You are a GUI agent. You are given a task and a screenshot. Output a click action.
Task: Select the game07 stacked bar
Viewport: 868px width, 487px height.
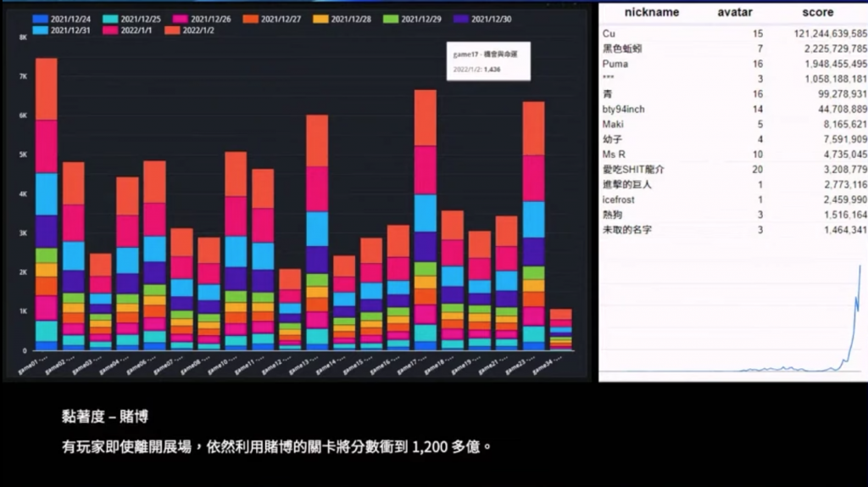pyautogui.click(x=181, y=289)
